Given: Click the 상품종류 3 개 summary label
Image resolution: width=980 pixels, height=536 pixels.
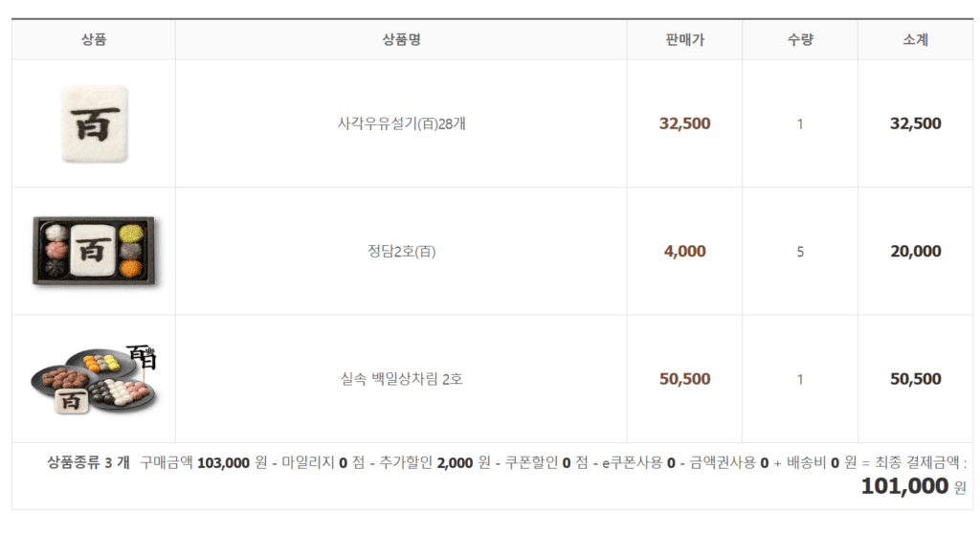Looking at the screenshot, I should tap(89, 462).
